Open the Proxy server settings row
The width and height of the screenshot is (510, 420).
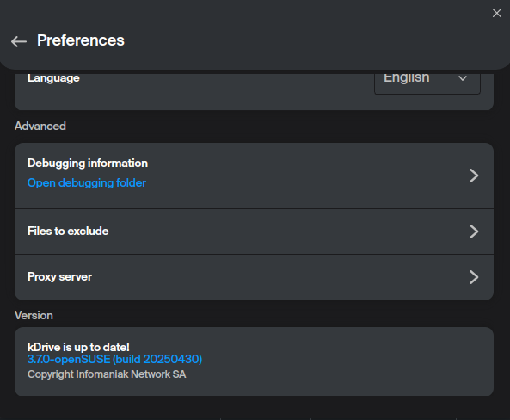(x=254, y=277)
